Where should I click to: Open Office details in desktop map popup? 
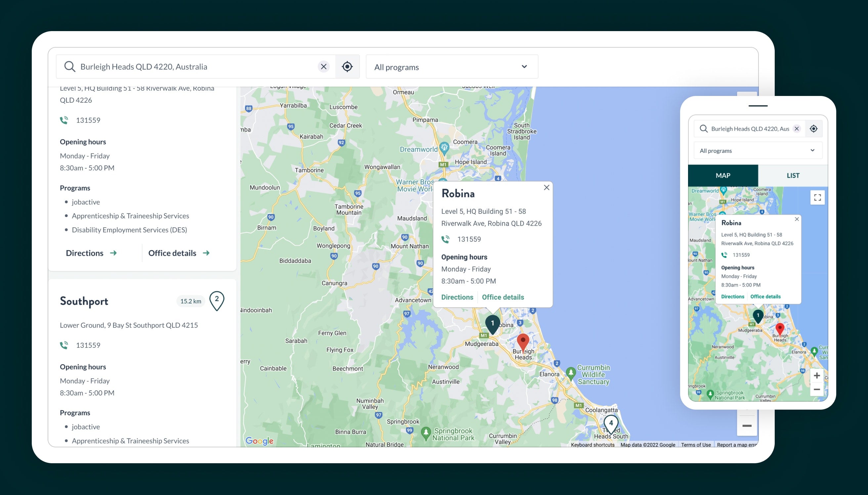click(x=503, y=297)
